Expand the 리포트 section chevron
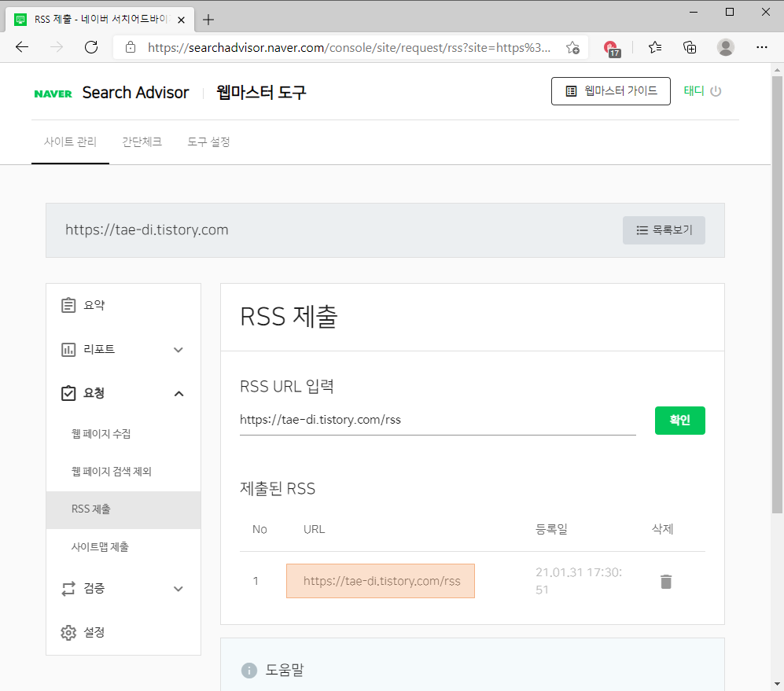Viewport: 784px width, 691px height. pyautogui.click(x=179, y=349)
